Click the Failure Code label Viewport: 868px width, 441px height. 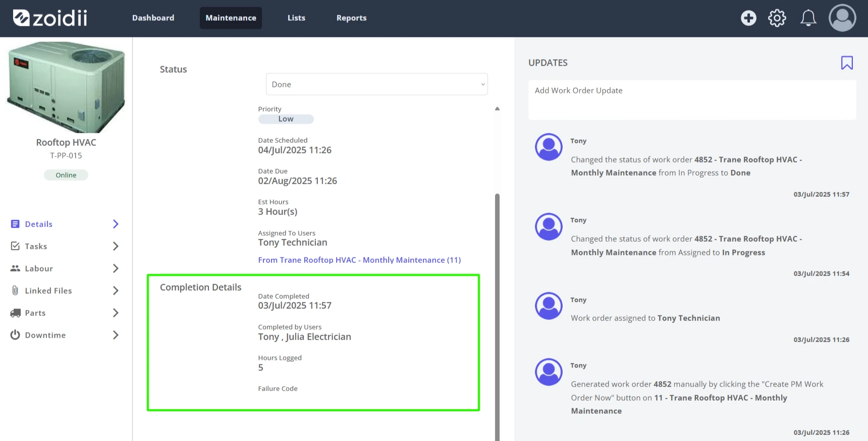278,389
